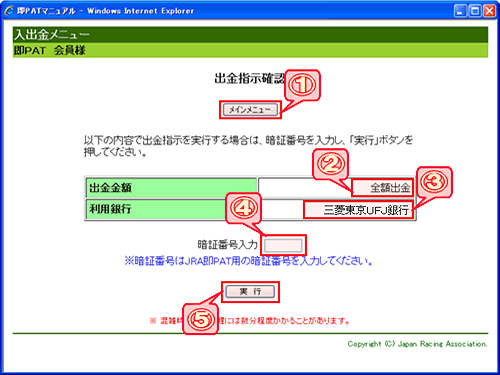Click the circled number 1 callout
The image size is (500, 375).
[x=302, y=85]
